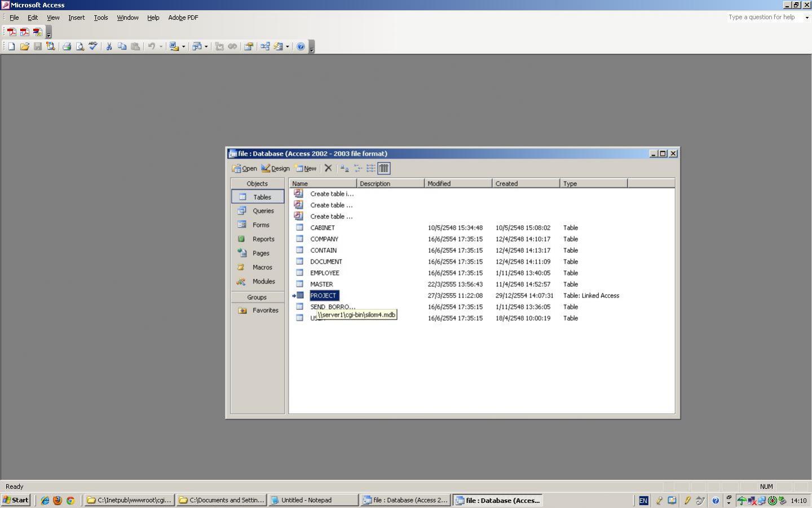This screenshot has width=812, height=508.
Task: Click the Print icon in main toolbar
Action: (67, 47)
